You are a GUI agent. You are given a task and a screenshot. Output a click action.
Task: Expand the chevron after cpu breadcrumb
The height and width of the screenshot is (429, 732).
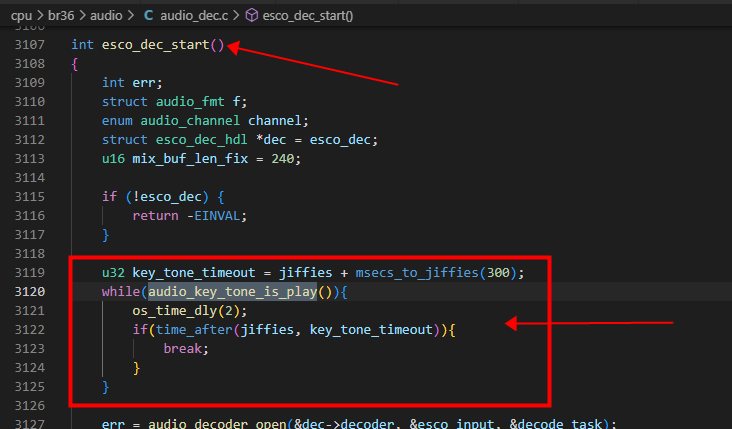[41, 16]
